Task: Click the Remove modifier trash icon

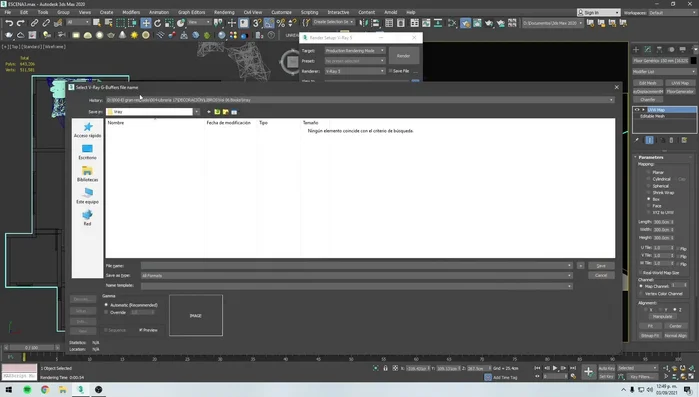Action: (x=671, y=140)
